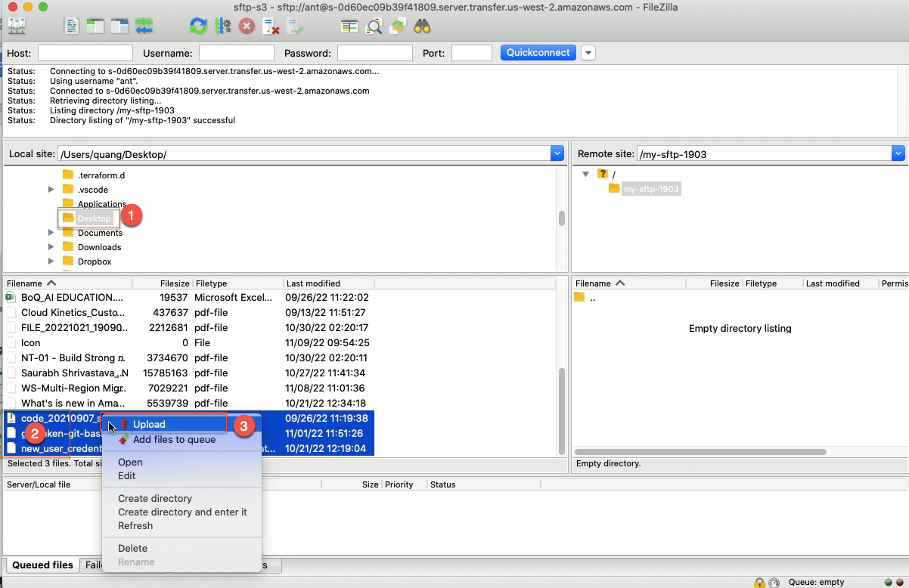Click the Port input field
The image size is (909, 588).
point(472,53)
